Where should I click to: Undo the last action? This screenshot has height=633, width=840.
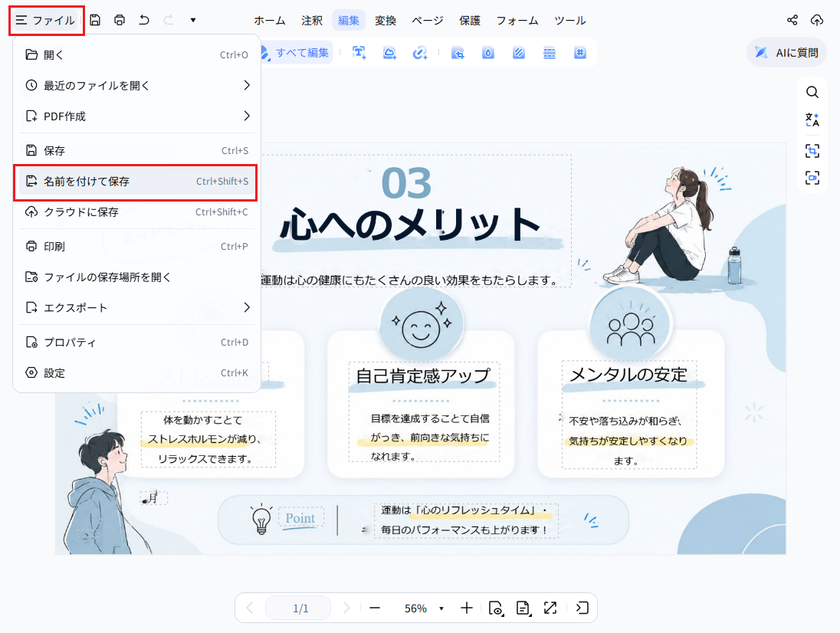click(143, 21)
